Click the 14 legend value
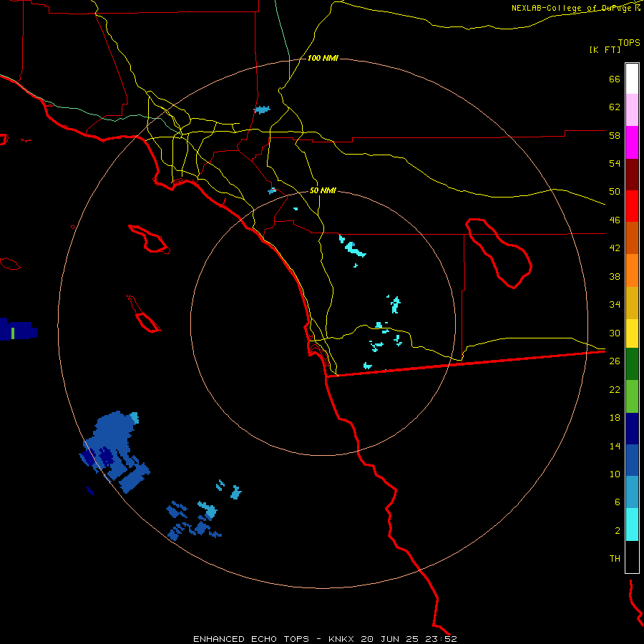The height and width of the screenshot is (644, 644). (615, 446)
